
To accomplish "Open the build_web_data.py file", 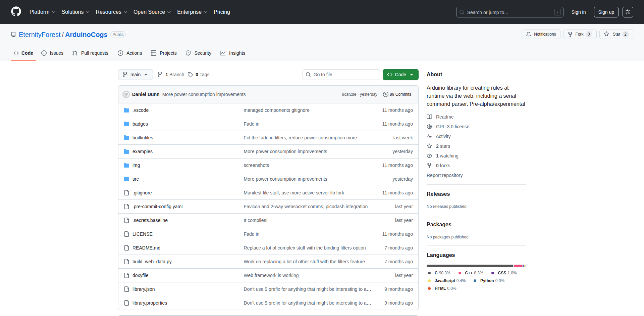I will point(152,262).
